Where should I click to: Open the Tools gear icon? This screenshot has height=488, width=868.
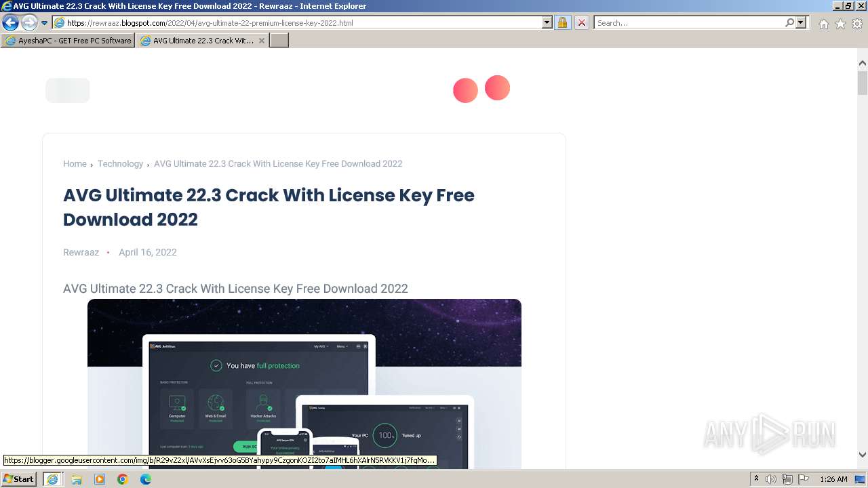(x=857, y=24)
